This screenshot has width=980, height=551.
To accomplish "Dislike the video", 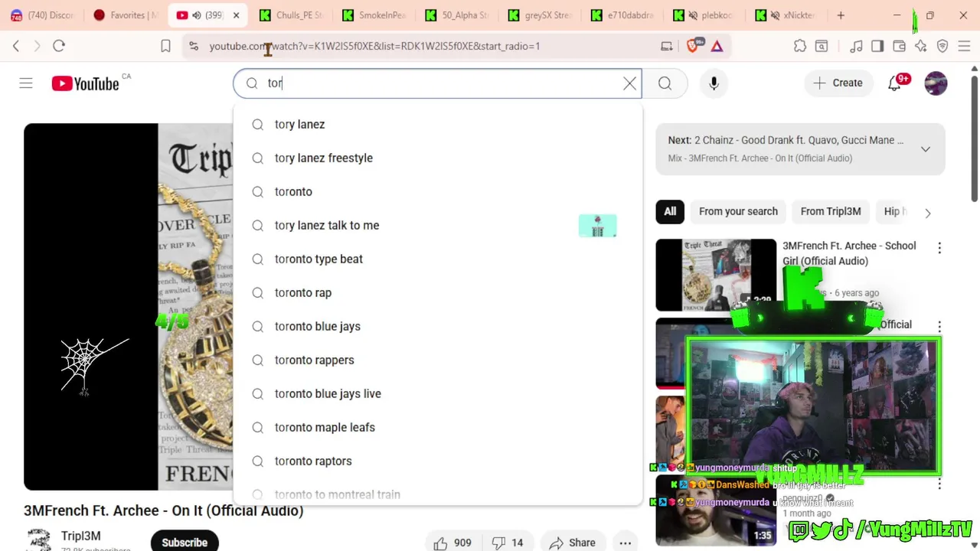I will tap(508, 543).
